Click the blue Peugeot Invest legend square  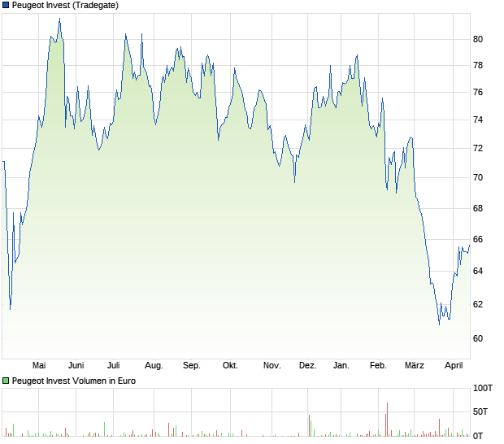click(x=6, y=5)
